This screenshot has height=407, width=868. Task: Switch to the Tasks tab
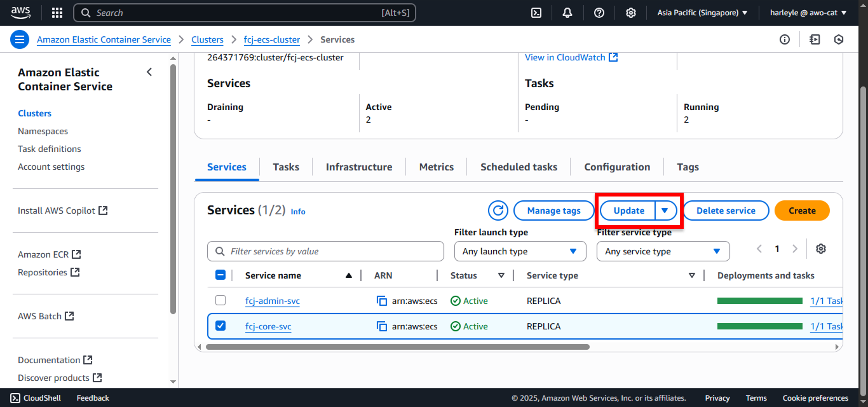(x=286, y=167)
